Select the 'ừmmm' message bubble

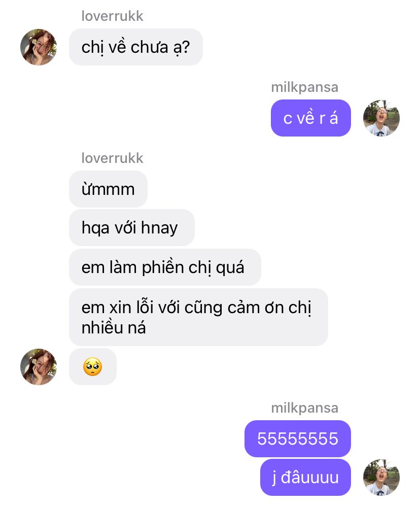pos(108,189)
